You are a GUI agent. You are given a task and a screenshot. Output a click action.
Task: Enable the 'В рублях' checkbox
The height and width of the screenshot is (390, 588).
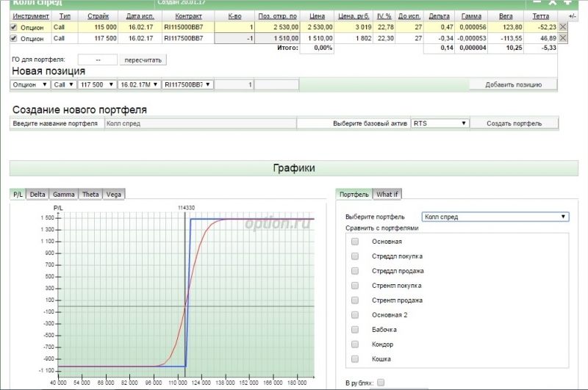[x=380, y=383]
